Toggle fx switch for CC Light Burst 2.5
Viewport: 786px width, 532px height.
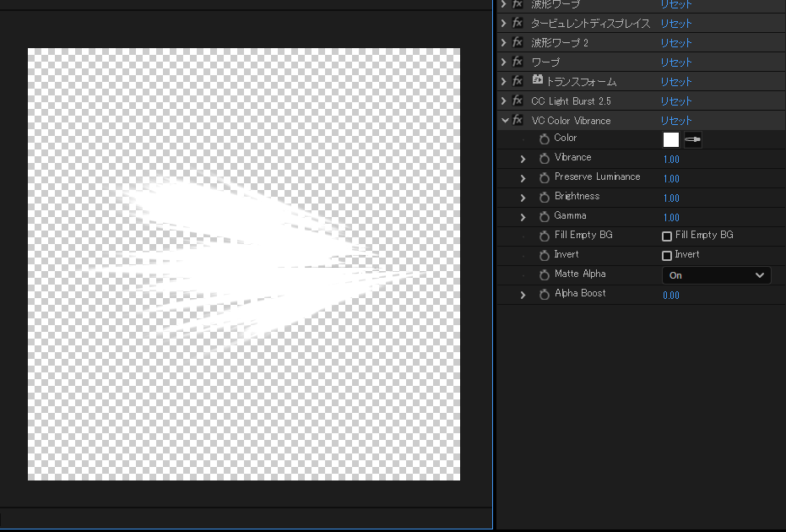[518, 101]
